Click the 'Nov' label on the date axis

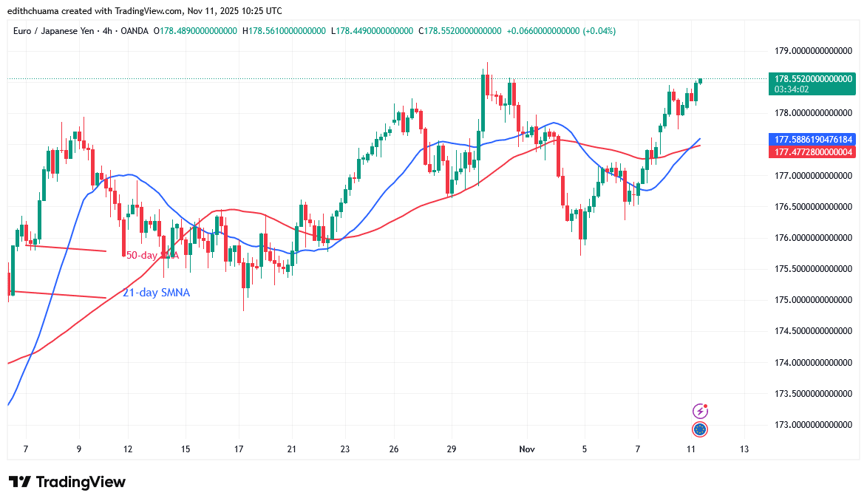[527, 449]
